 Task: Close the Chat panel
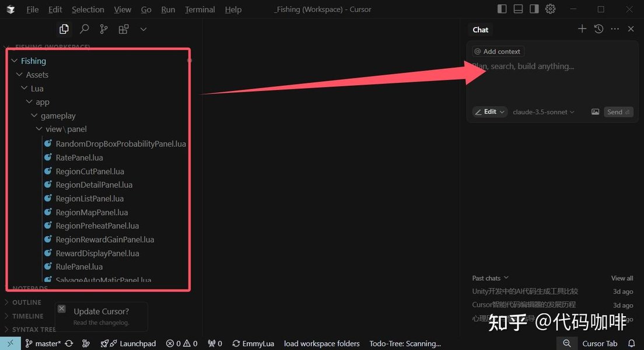(x=631, y=29)
